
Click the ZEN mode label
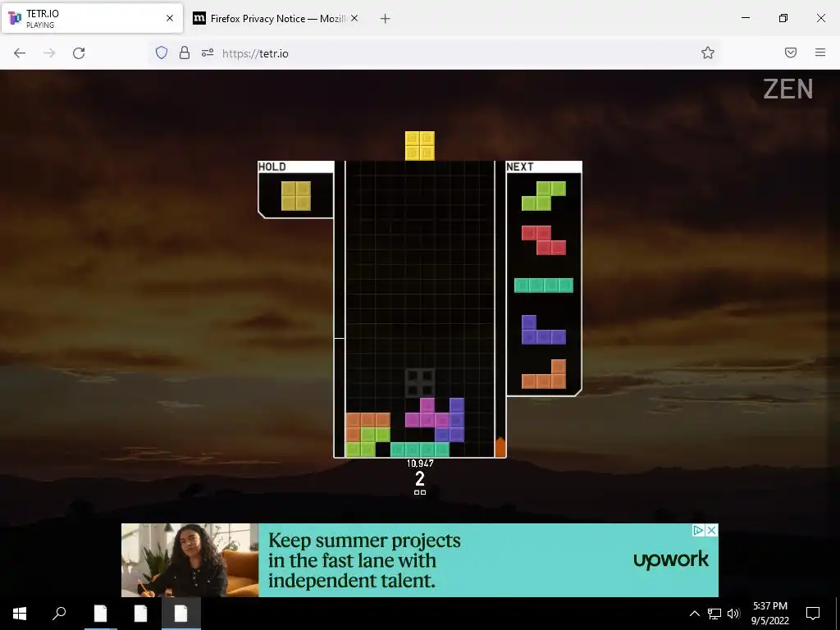click(x=788, y=89)
